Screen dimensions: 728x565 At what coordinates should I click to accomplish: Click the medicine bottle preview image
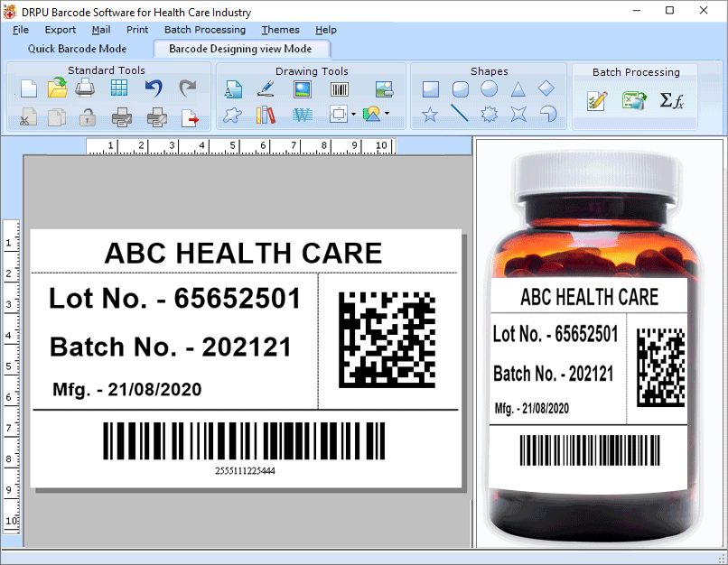tap(596, 346)
